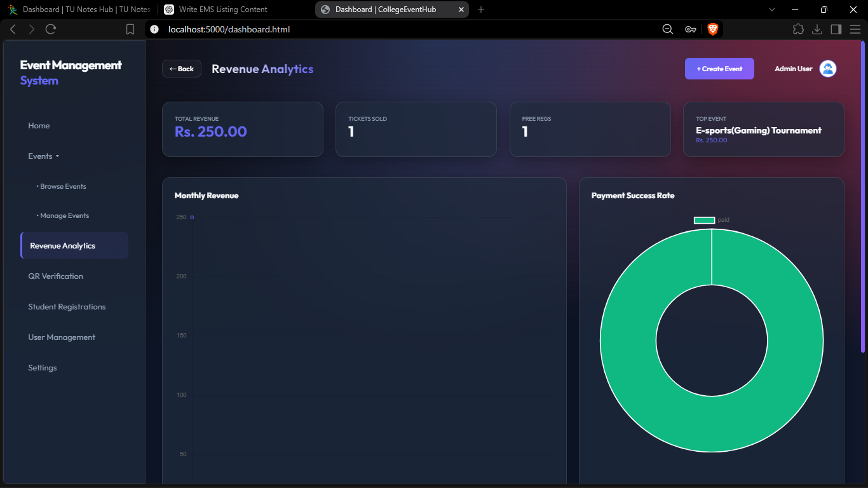The image size is (868, 488).
Task: Click the Admin User name text
Action: point(794,69)
